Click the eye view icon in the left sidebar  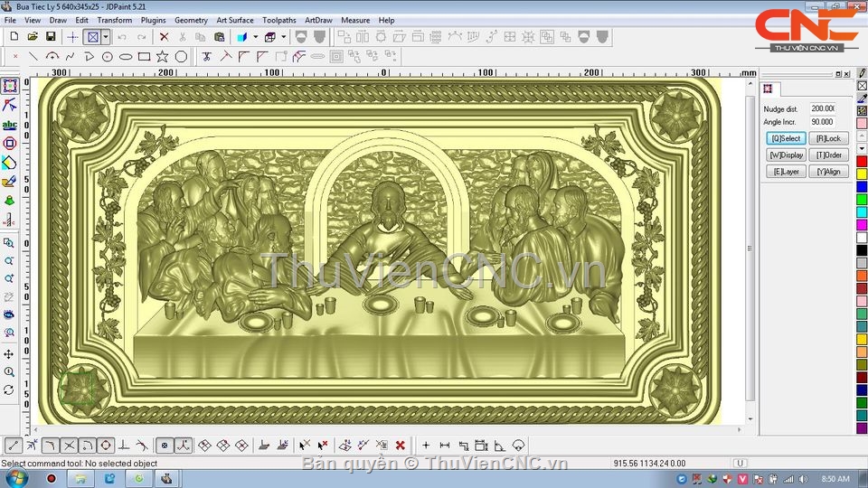[x=9, y=314]
